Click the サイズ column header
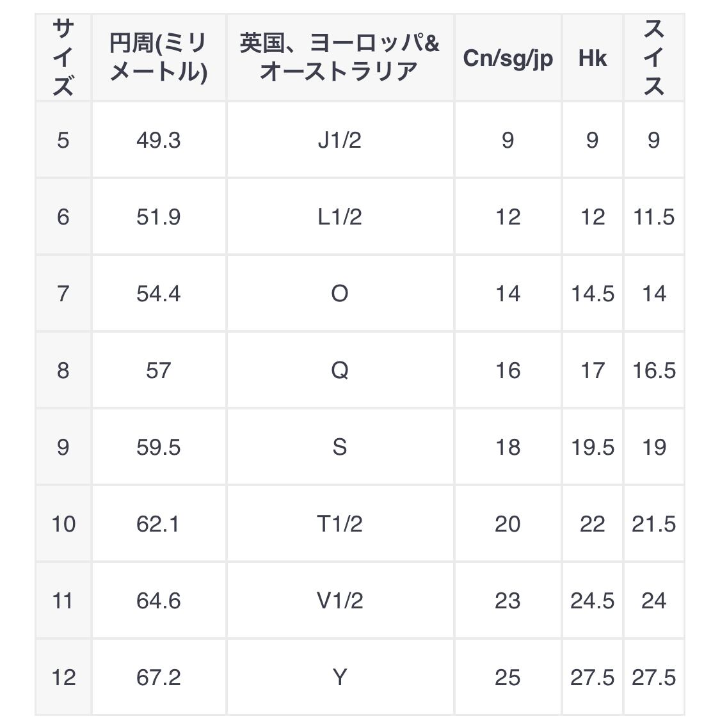 [x=63, y=58]
